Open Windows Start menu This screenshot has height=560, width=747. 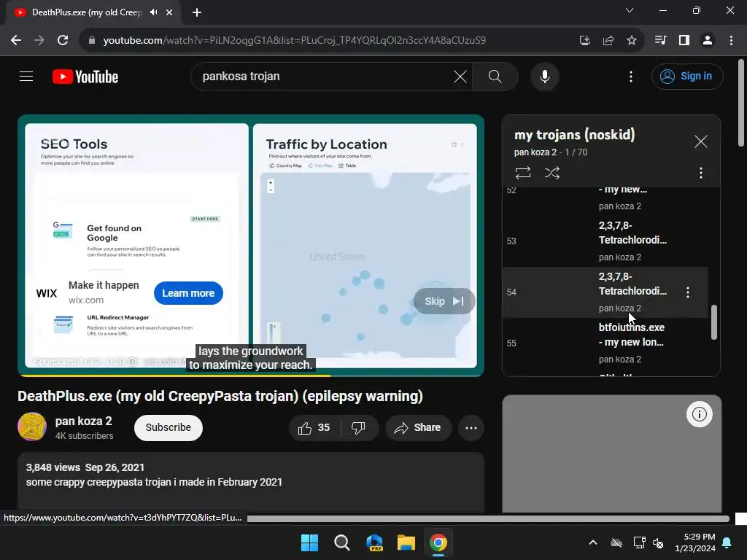[x=309, y=542]
